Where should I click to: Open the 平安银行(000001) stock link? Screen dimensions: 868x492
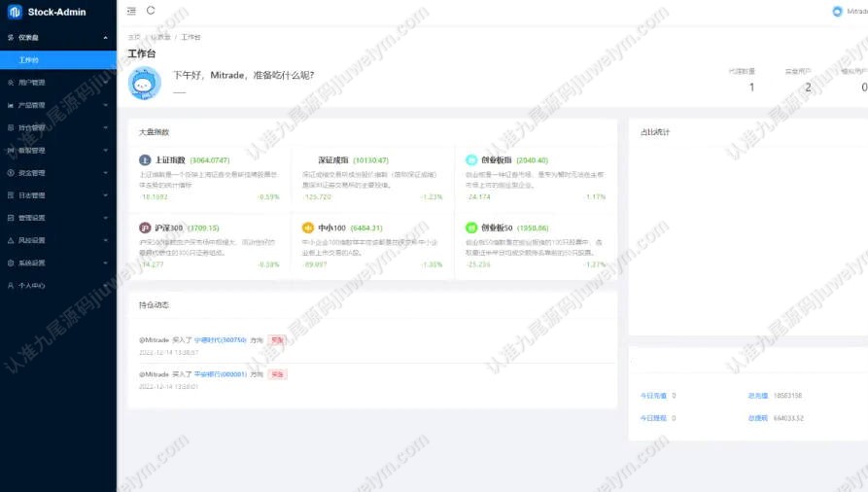(x=221, y=374)
